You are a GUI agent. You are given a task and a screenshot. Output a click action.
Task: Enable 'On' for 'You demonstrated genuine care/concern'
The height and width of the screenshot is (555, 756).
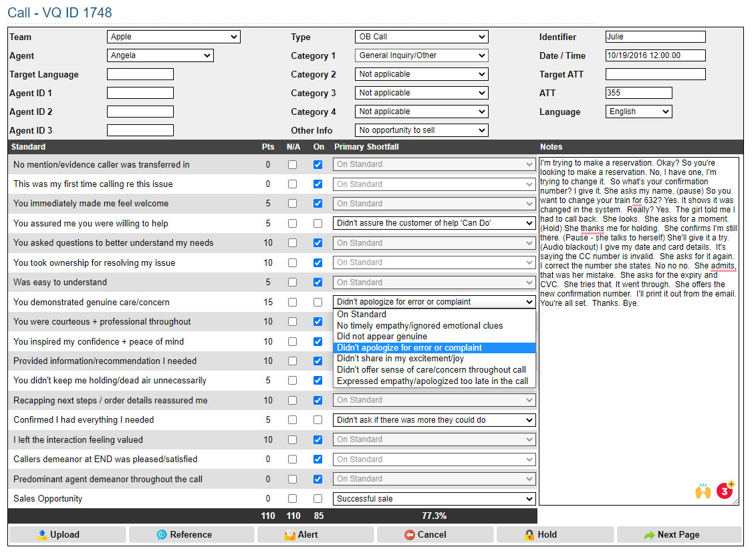tap(318, 302)
